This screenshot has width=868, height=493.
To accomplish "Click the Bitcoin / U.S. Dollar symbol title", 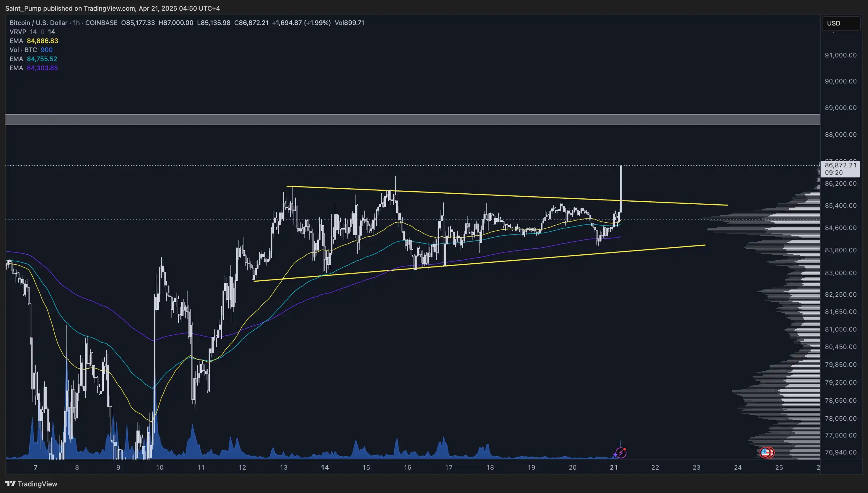I will [x=38, y=23].
